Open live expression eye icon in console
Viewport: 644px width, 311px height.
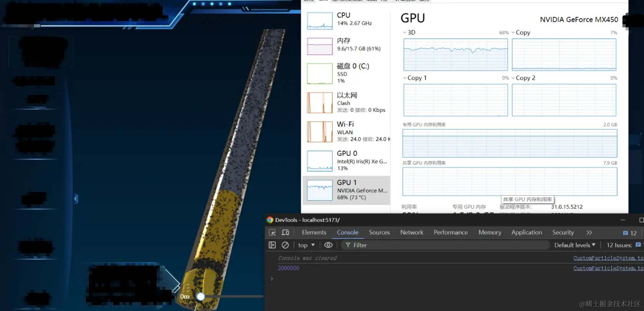pos(328,245)
